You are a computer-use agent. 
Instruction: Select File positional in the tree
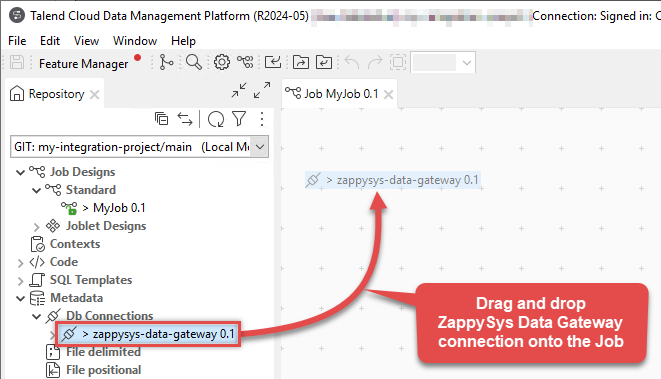pos(103,370)
